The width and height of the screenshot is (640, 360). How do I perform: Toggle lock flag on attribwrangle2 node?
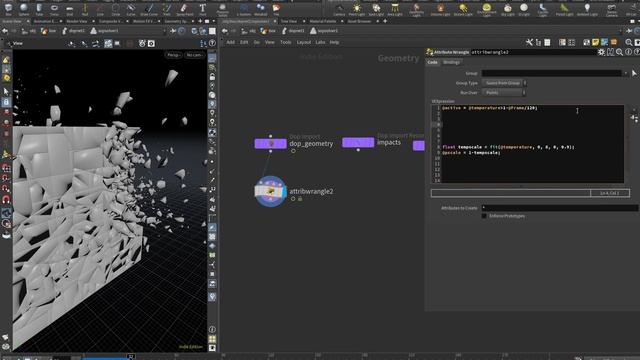tap(300, 199)
